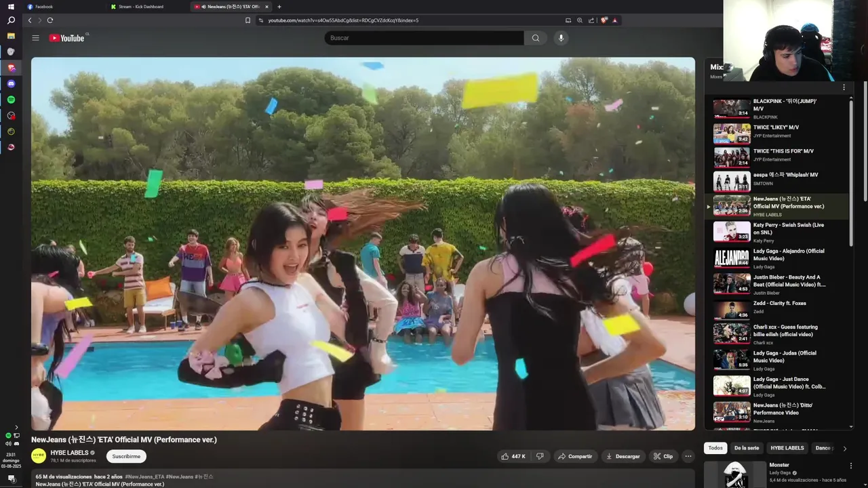Open the Mix playlist options menu

click(x=844, y=87)
